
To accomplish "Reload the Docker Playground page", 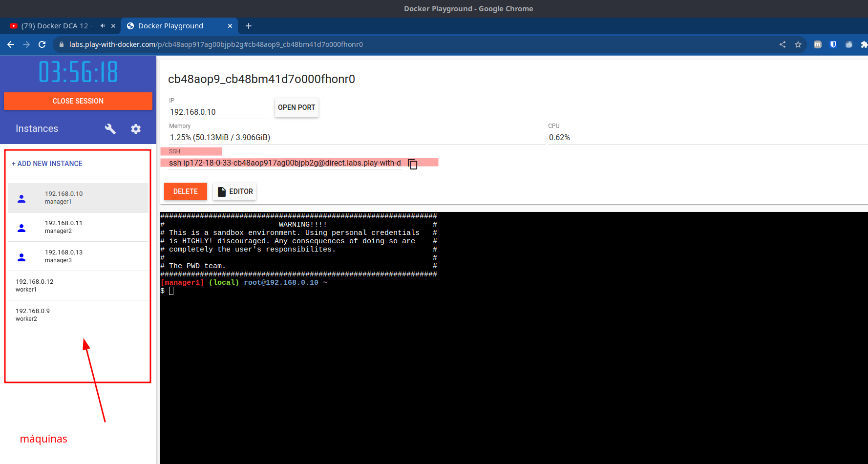I will point(42,44).
